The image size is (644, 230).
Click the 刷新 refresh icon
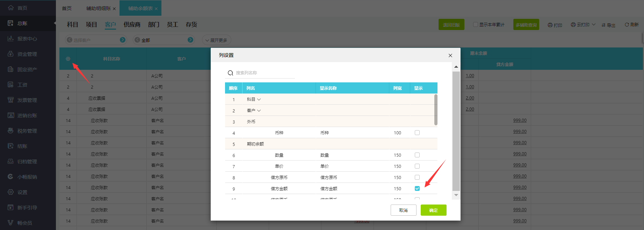click(627, 25)
